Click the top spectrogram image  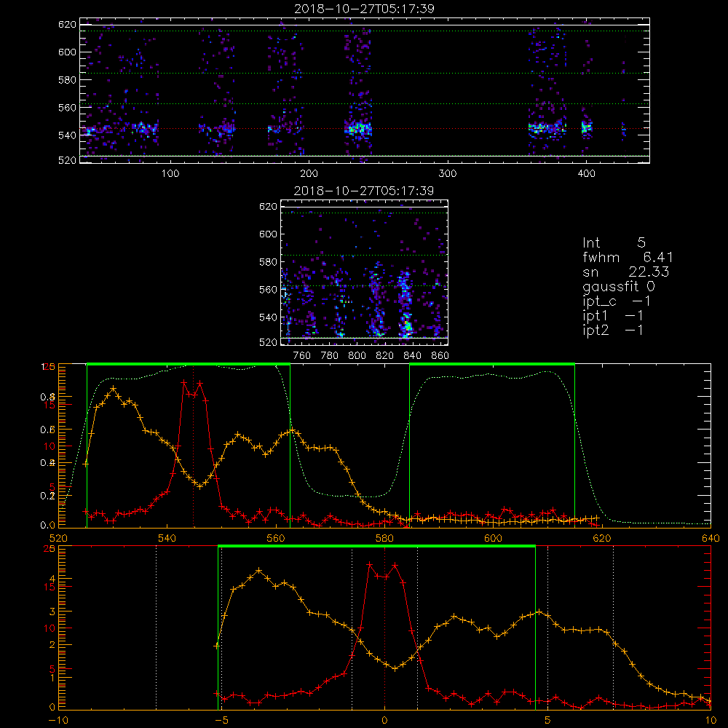pos(365,90)
